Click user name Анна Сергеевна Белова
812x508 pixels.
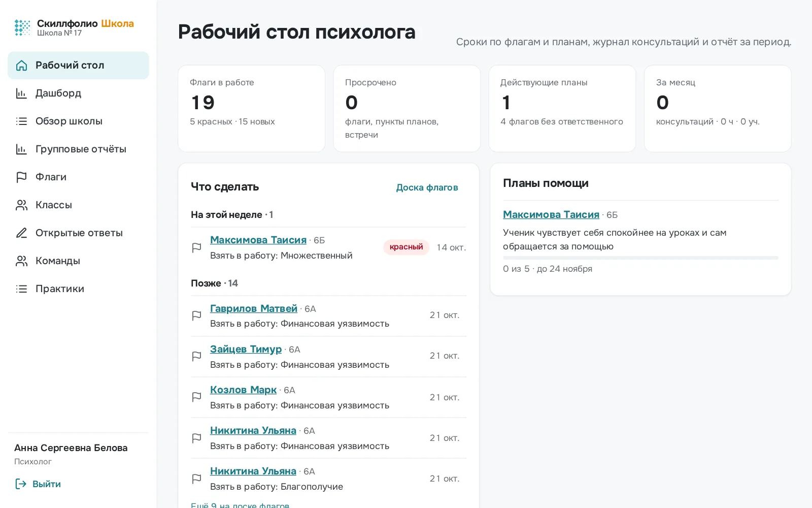click(71, 448)
